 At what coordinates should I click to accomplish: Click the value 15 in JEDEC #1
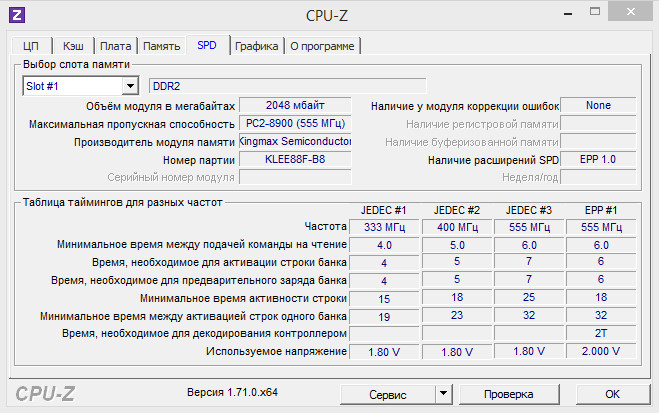(384, 299)
